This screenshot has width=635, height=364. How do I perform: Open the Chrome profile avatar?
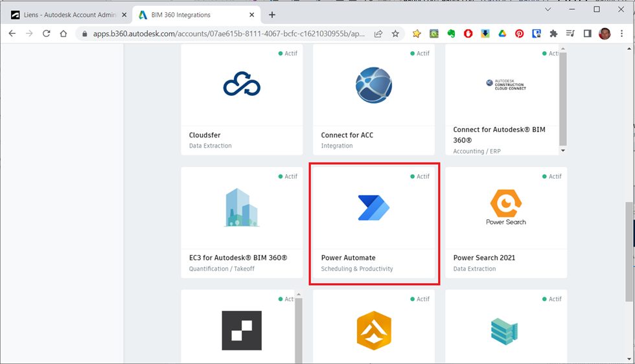605,34
